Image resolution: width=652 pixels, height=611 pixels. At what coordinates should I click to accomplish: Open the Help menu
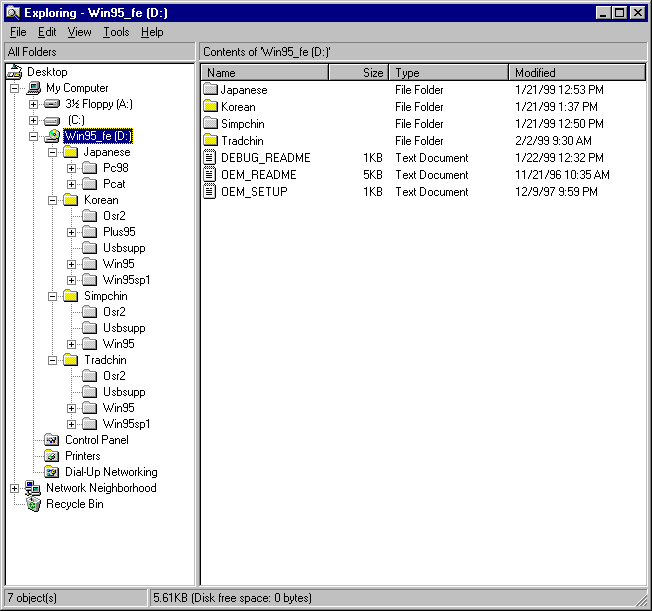point(152,32)
